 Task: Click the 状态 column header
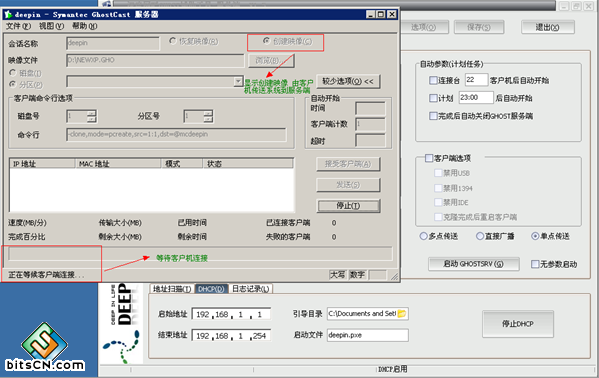point(248,164)
